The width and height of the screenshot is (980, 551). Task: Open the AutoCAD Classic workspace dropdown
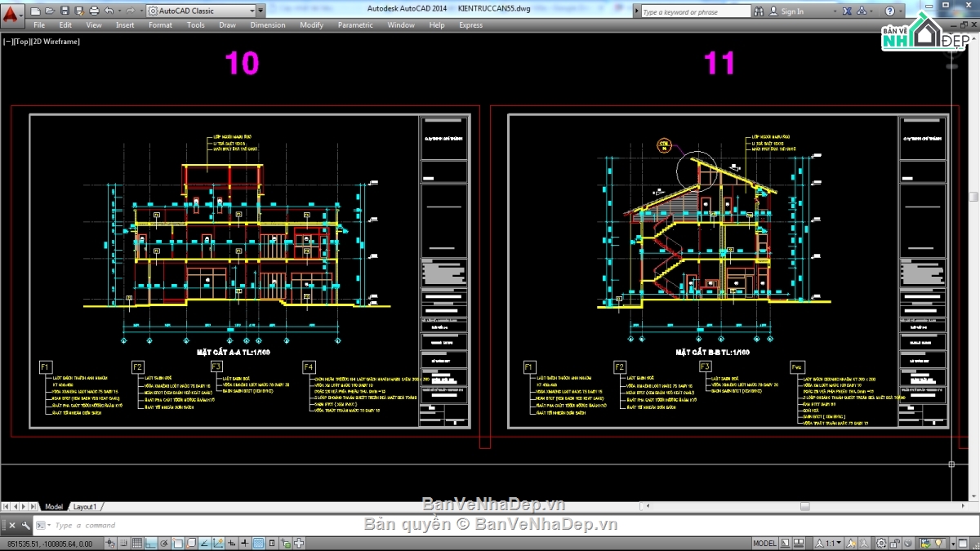pos(252,10)
